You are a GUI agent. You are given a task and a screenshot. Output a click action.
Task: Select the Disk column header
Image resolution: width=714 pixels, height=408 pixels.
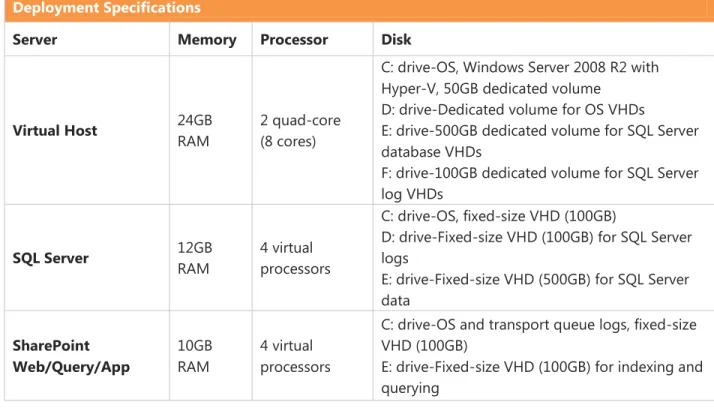point(396,40)
